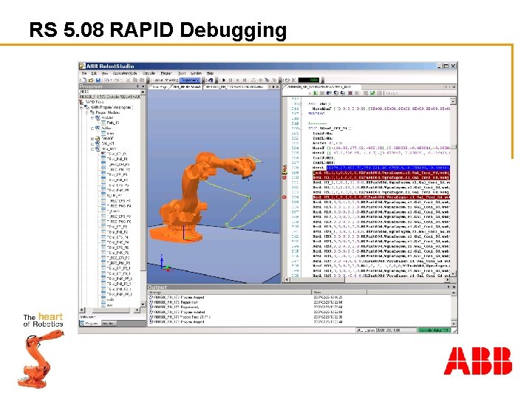532x399 pixels.
Task: Click the program tree horizontal scroll right arrow
Action: tap(137, 310)
